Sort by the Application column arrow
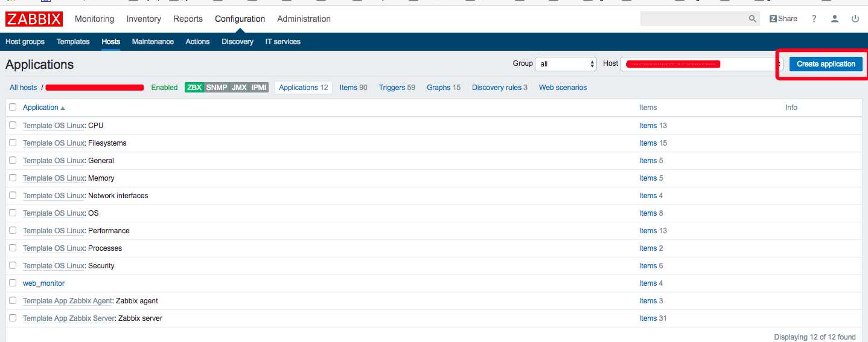 (63, 108)
